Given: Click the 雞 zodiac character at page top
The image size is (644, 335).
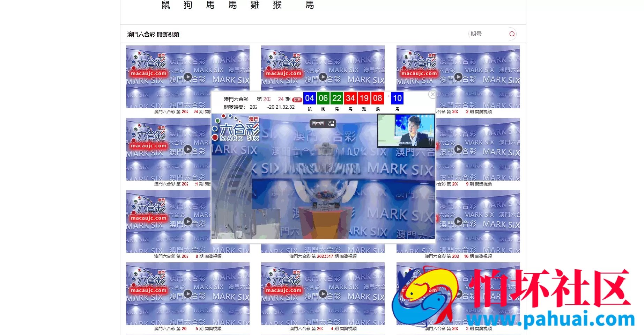Looking at the screenshot, I should [x=255, y=5].
